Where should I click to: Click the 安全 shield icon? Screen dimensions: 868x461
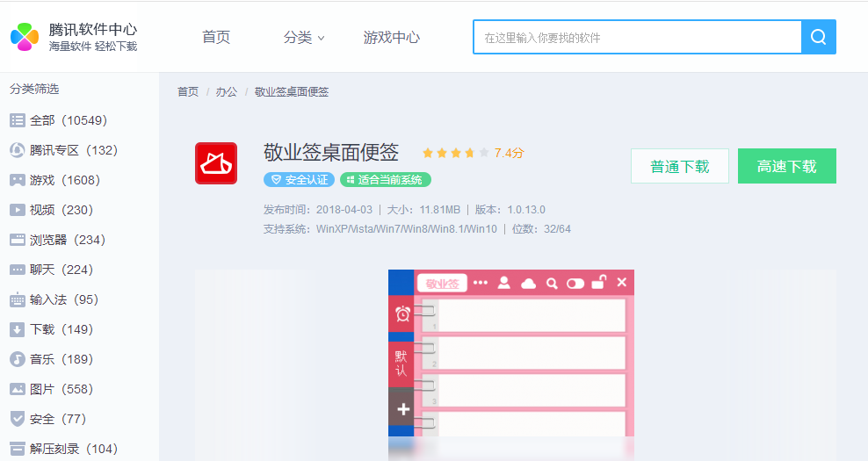click(18, 419)
